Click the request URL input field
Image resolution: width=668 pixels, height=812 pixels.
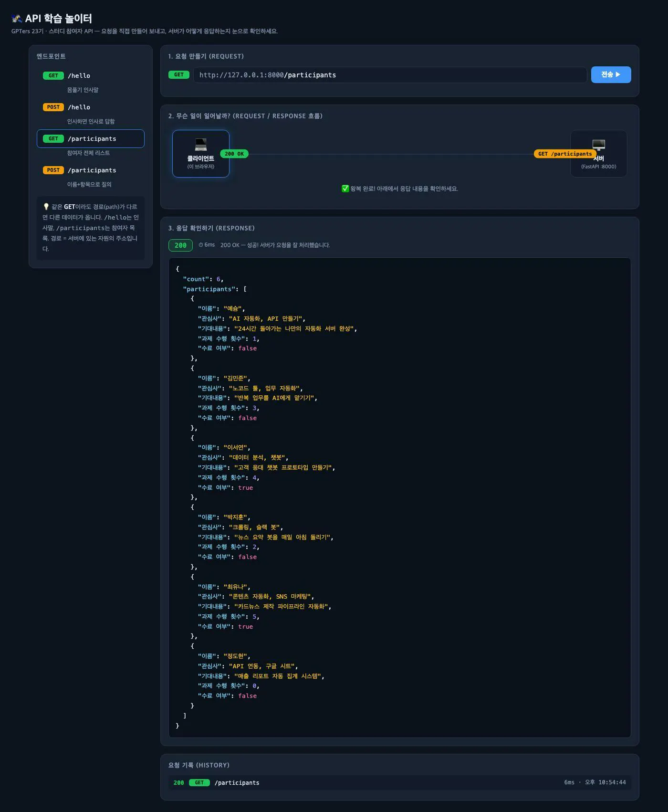pos(390,75)
